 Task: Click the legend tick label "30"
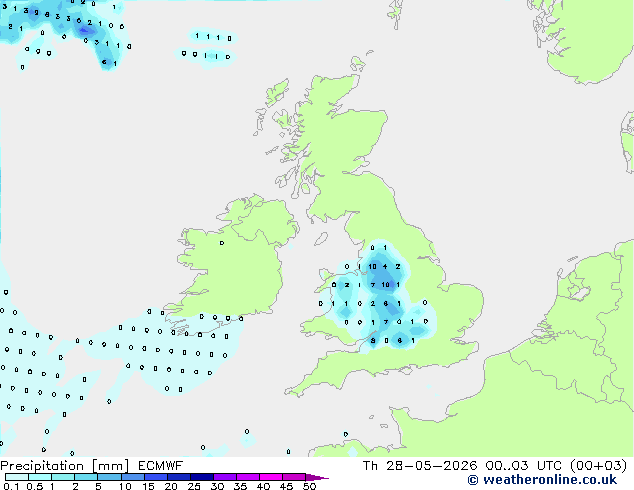click(217, 486)
